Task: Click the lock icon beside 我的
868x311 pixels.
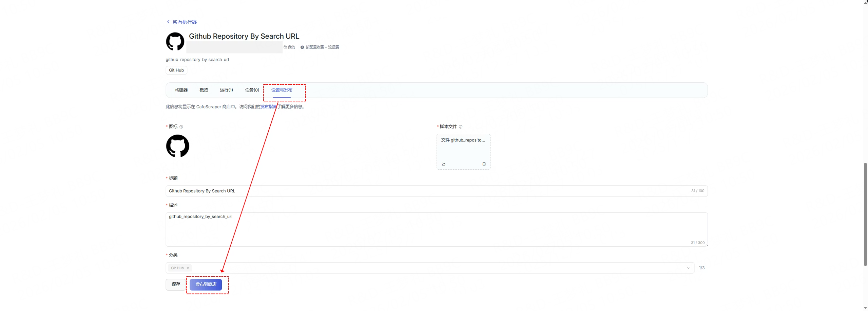Action: 285,47
